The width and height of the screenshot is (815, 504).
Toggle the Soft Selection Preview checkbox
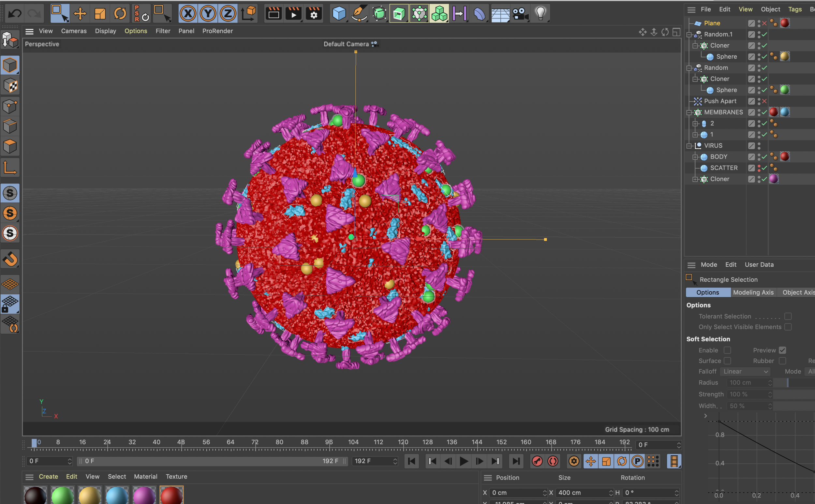pos(782,350)
